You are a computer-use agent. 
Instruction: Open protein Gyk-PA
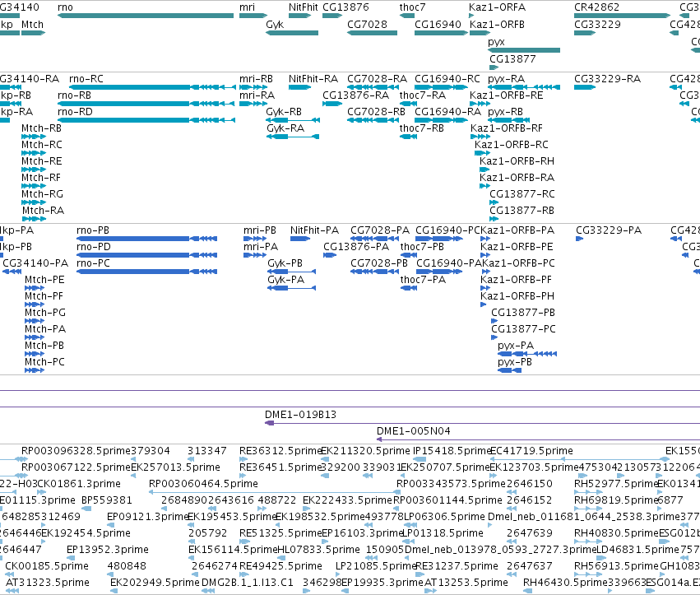pos(285,280)
